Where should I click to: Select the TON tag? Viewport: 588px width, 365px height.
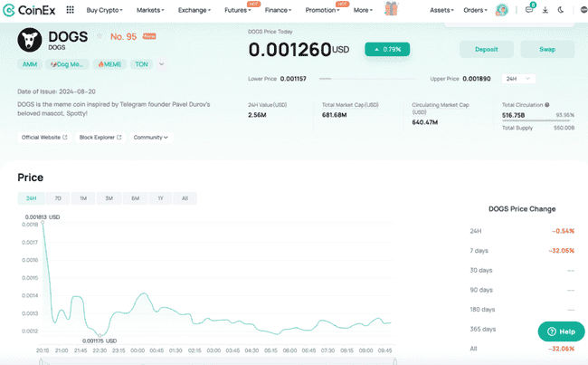pos(141,64)
